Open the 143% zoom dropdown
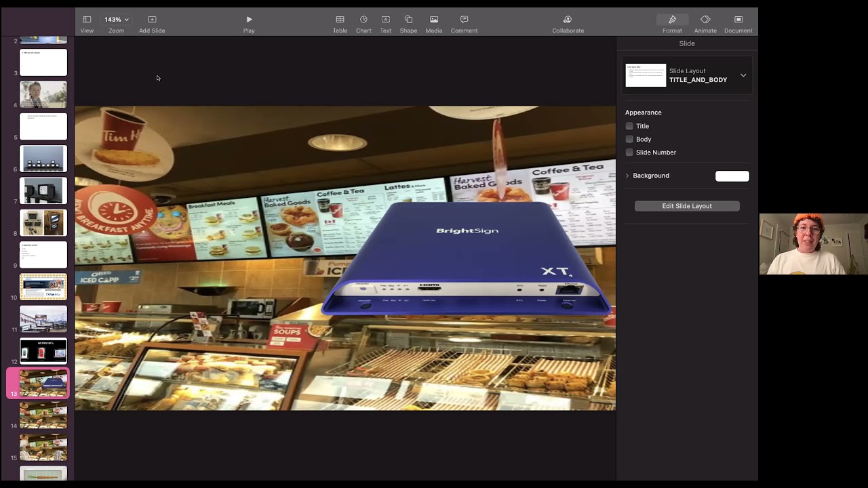Image resolution: width=868 pixels, height=488 pixels. tap(116, 20)
